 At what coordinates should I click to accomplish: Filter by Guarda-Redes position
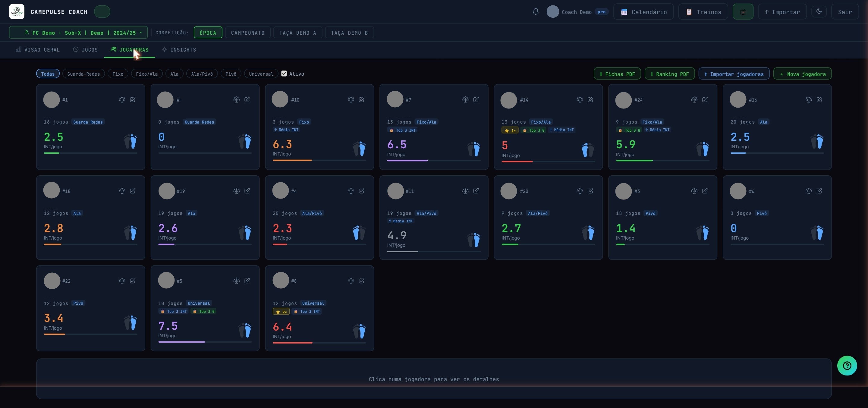coord(83,74)
